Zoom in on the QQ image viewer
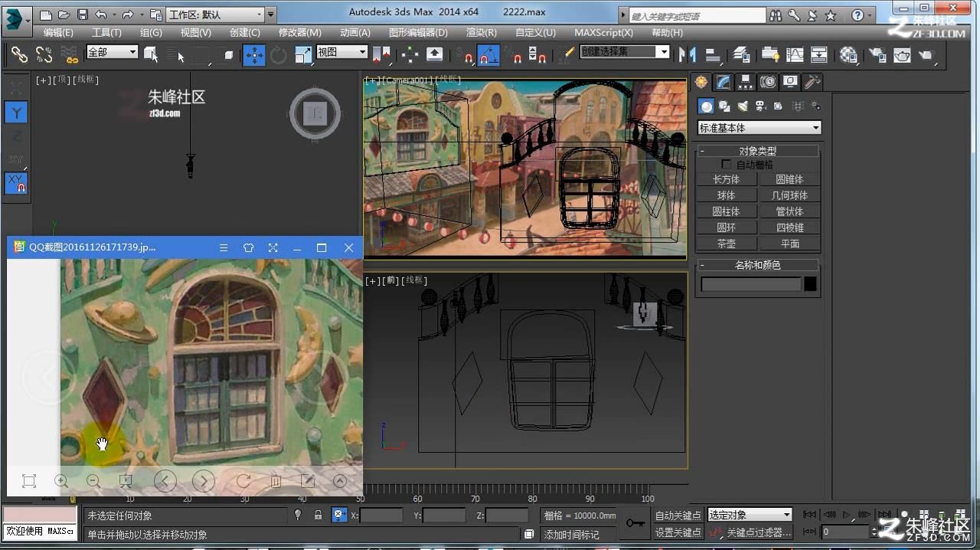Viewport: 980px width, 550px height. 61,481
